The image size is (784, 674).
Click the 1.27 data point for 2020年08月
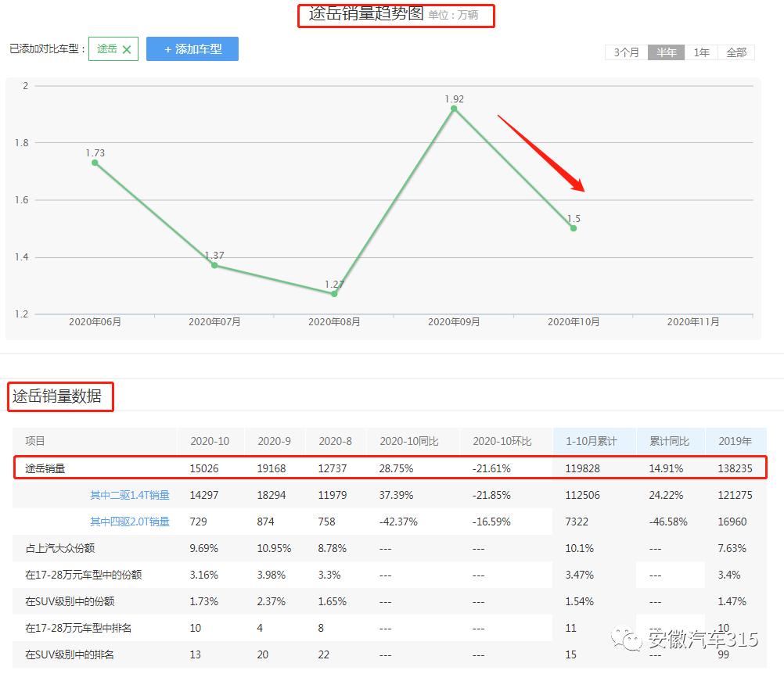click(x=334, y=294)
